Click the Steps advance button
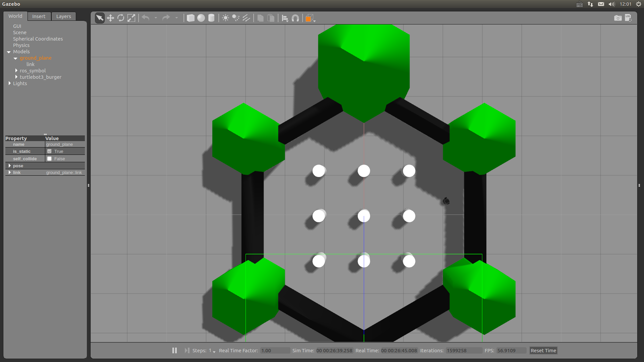644x362 pixels. 187,350
